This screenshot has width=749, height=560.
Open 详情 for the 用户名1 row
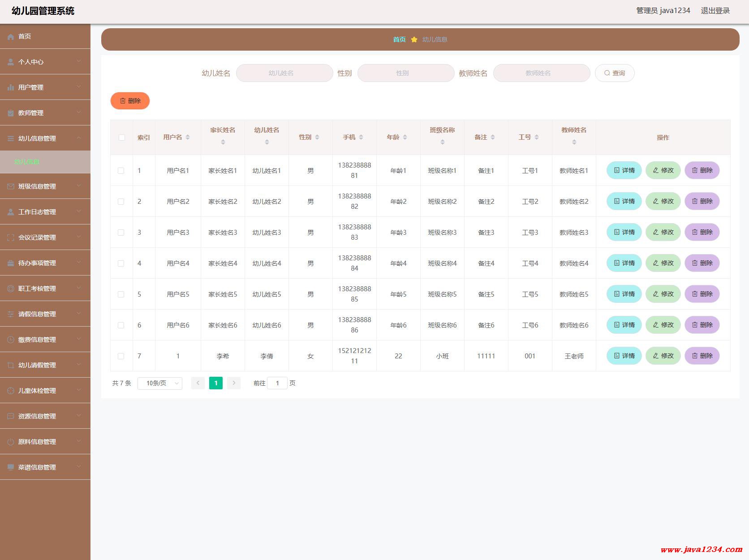point(624,170)
